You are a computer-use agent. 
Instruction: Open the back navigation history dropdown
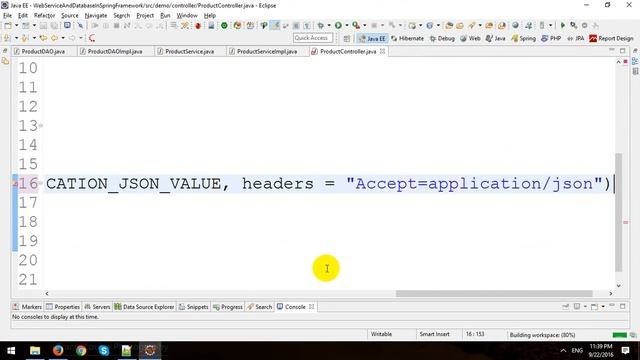[x=63, y=38]
